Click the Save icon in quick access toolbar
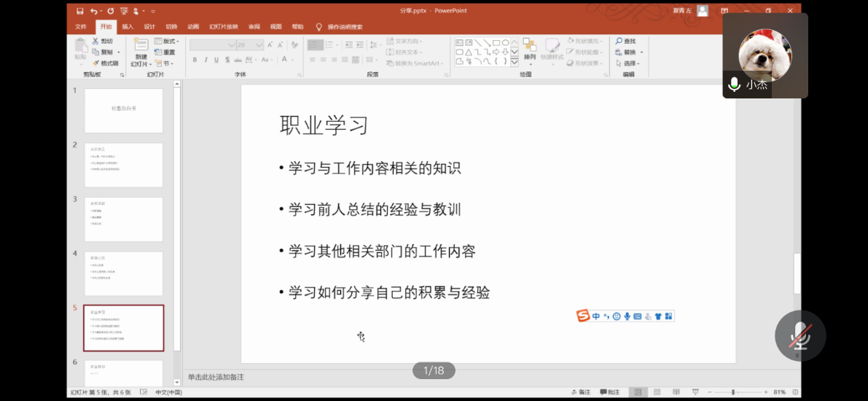 [79, 11]
